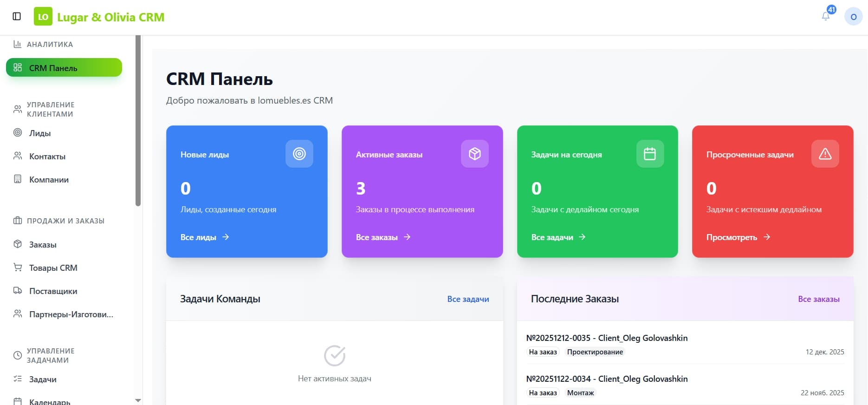
Task: Open Лиды in the sidebar
Action: (40, 133)
